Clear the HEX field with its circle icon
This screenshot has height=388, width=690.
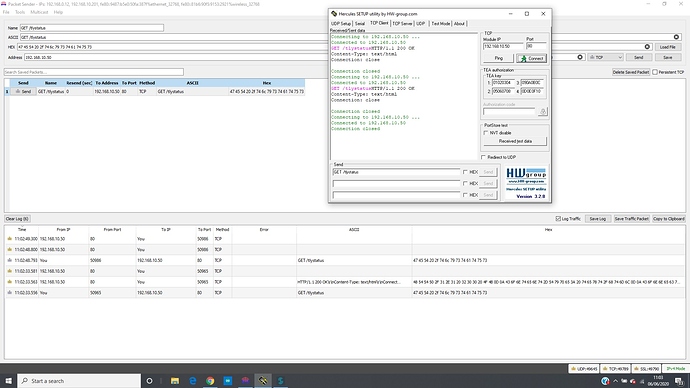click(x=647, y=47)
